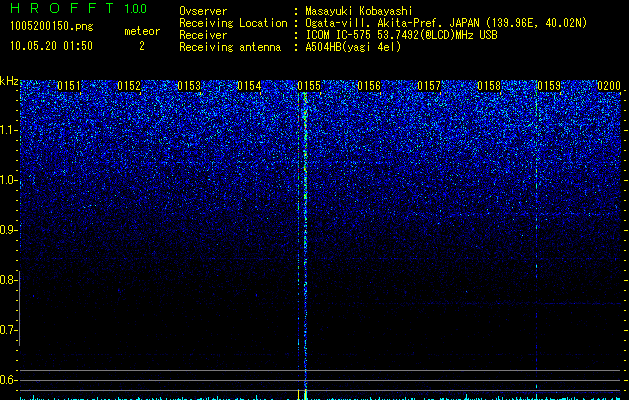
Task: Click the 0156 time marker
Action: pyautogui.click(x=369, y=86)
